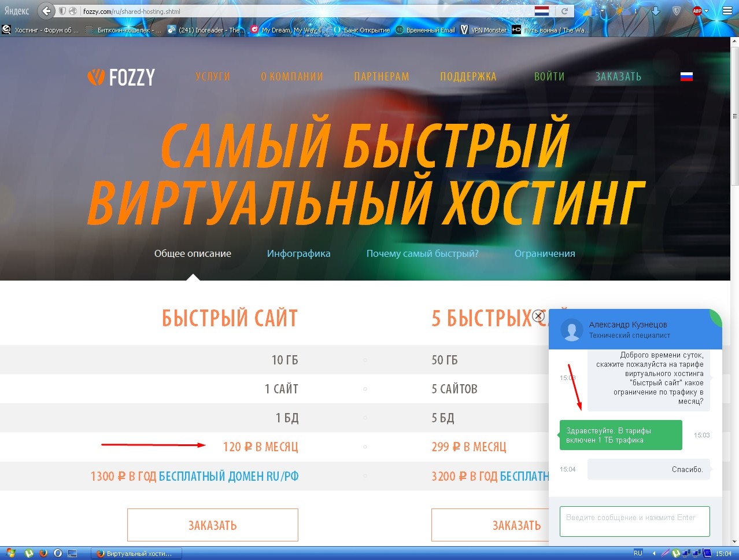This screenshot has width=739, height=560.
Task: Click operator name 'Александр Кузнецов' in the chat
Action: tap(628, 325)
